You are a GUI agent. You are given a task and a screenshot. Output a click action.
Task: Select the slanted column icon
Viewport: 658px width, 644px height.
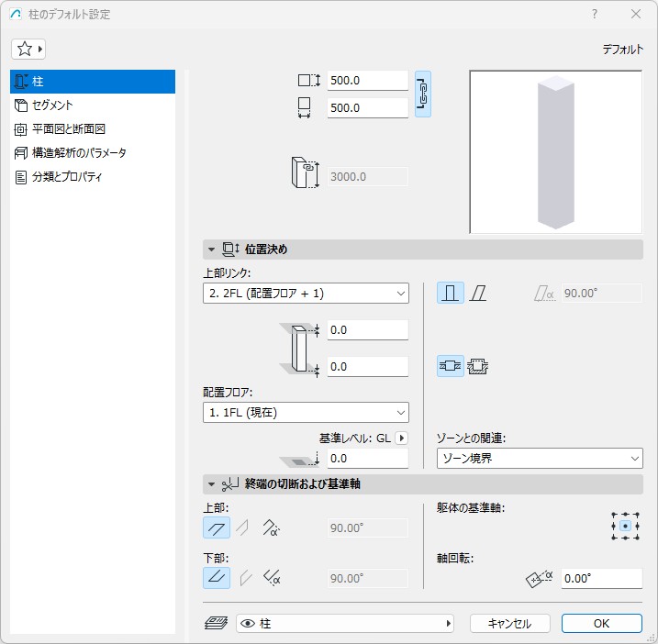click(x=478, y=294)
